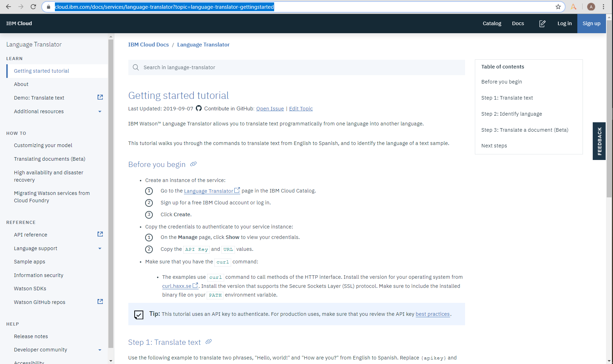Click the padlock site info icon
The image size is (613, 364).
(49, 7)
